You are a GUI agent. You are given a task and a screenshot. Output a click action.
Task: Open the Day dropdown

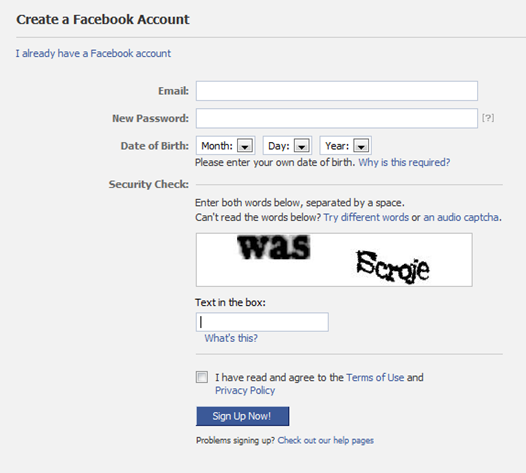pos(287,146)
